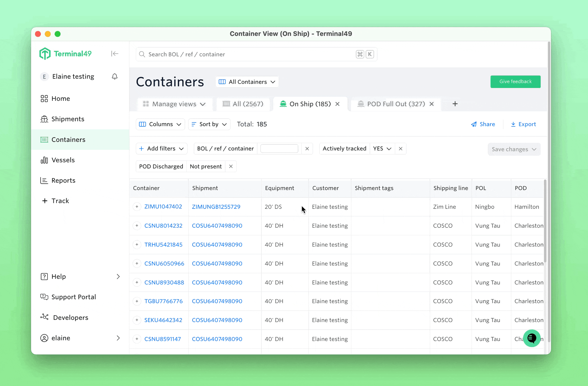Image resolution: width=588 pixels, height=386 pixels.
Task: Open the All Containers view dropdown
Action: 247,82
